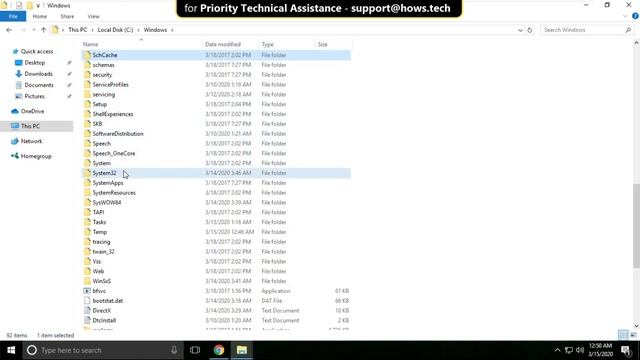The image size is (640, 360).
Task: Select Quick access in navigation pane
Action: 37,51
